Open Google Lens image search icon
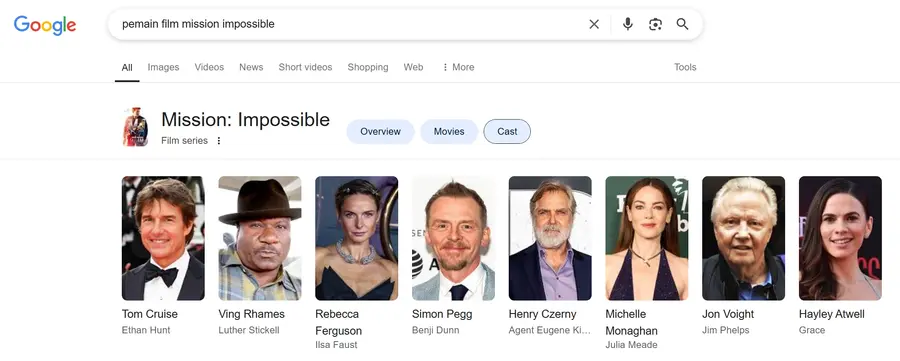The image size is (900, 361). [x=655, y=24]
